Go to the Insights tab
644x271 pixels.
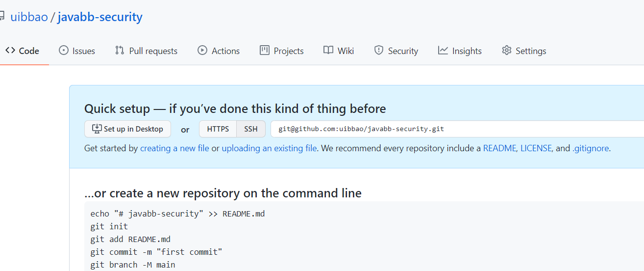(x=467, y=51)
